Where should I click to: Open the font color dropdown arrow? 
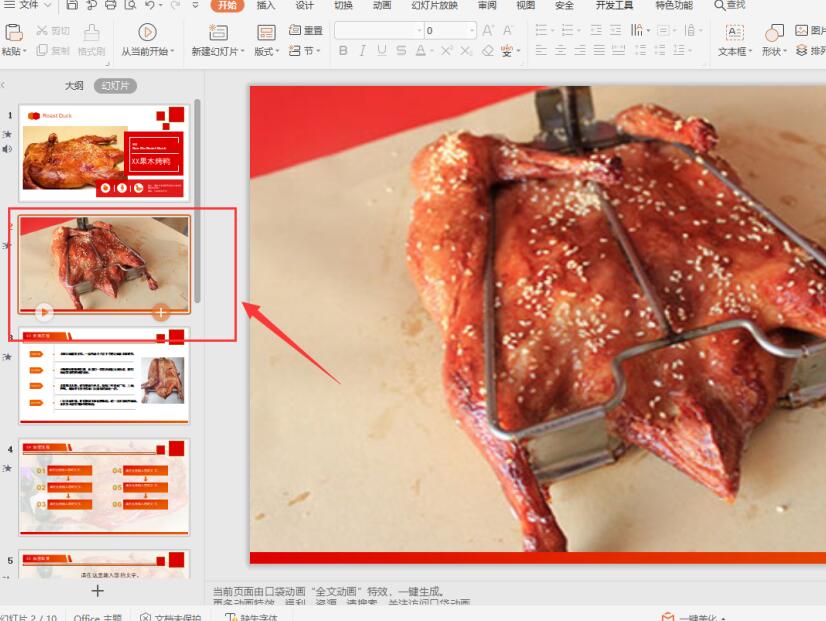[432, 51]
